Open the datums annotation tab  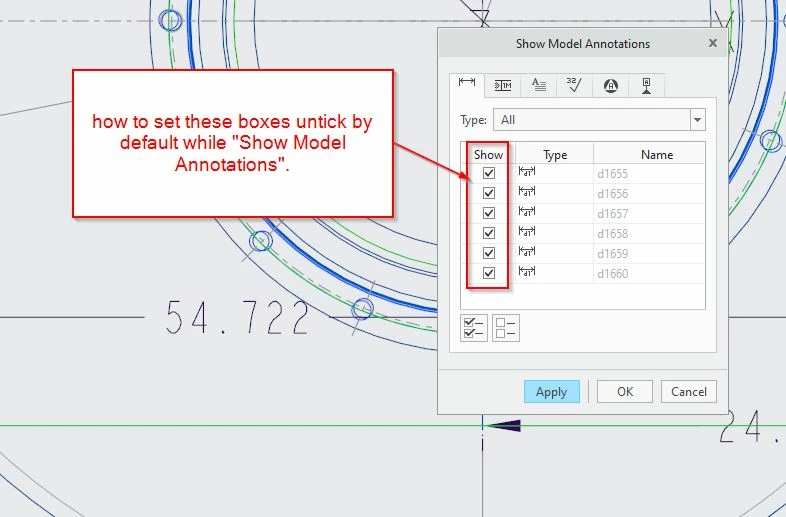pyautogui.click(x=647, y=85)
